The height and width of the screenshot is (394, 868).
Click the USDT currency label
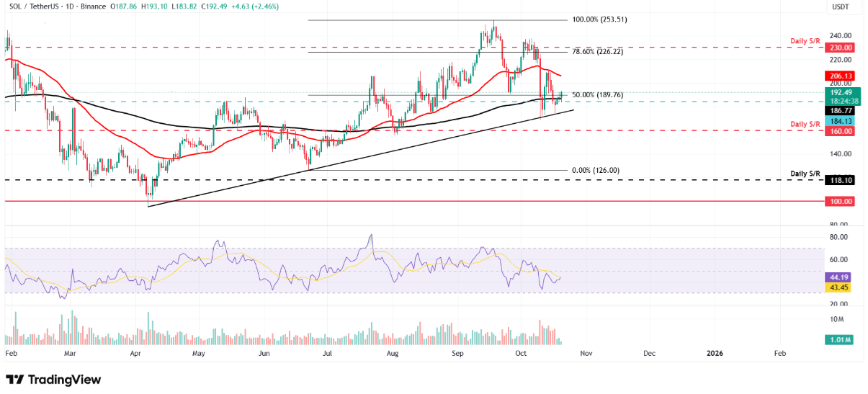839,7
